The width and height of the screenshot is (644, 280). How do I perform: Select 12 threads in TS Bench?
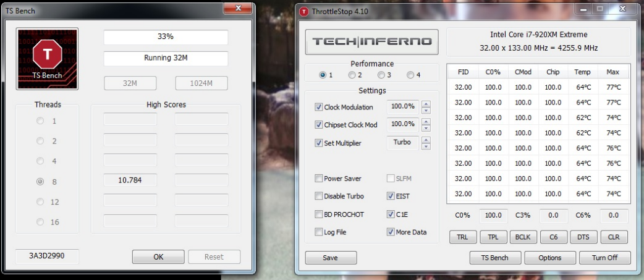tap(40, 202)
